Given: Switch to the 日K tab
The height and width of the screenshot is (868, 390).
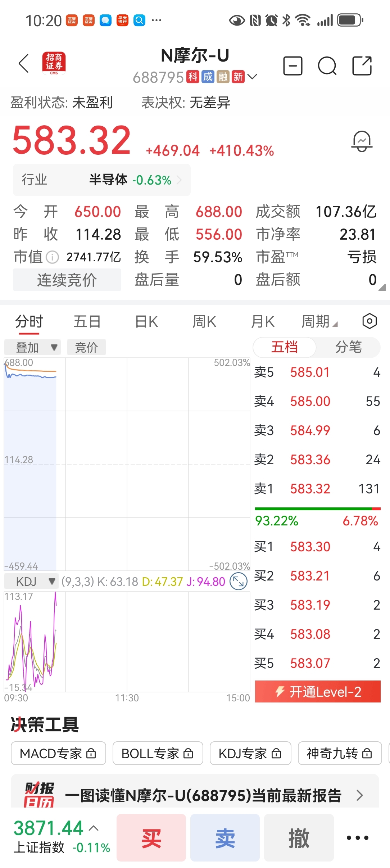Looking at the screenshot, I should coord(146,321).
